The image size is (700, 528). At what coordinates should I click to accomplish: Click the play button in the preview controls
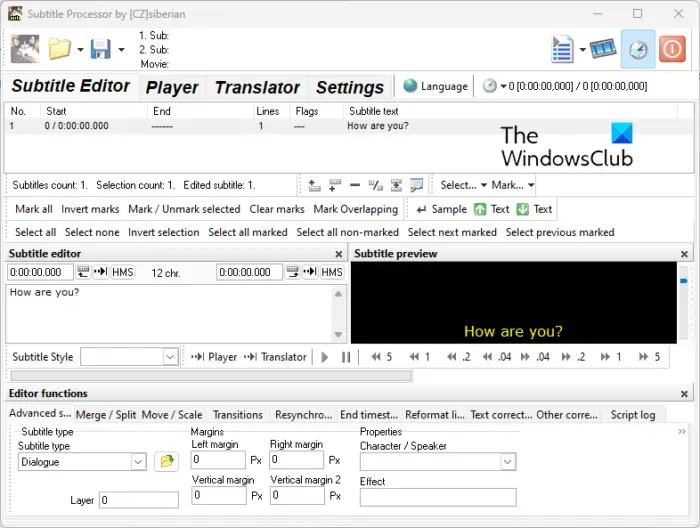[325, 357]
